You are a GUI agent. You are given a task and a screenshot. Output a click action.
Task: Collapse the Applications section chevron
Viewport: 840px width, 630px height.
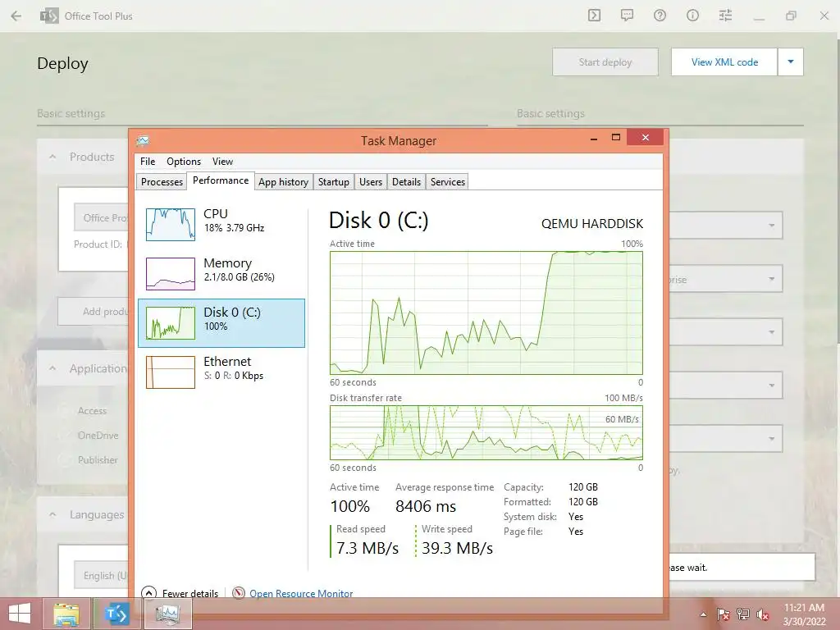(52, 368)
